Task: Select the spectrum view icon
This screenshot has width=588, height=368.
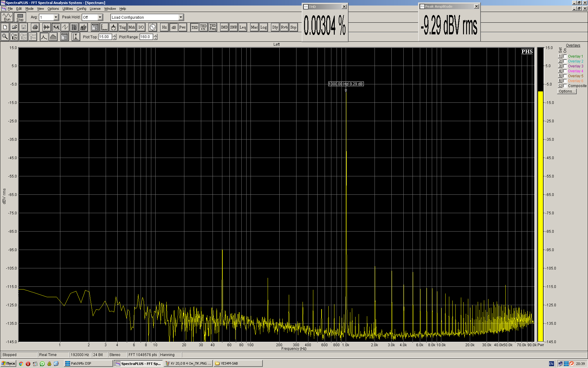Action: pos(56,27)
